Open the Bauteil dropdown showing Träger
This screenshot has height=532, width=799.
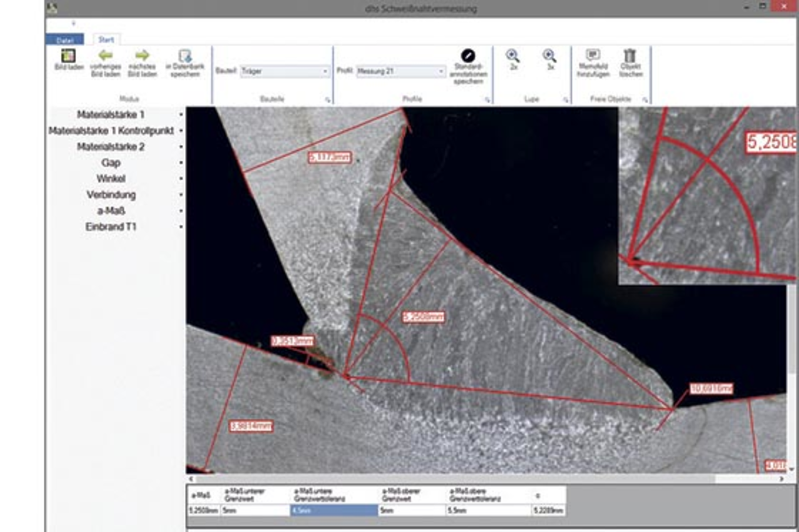(285, 72)
